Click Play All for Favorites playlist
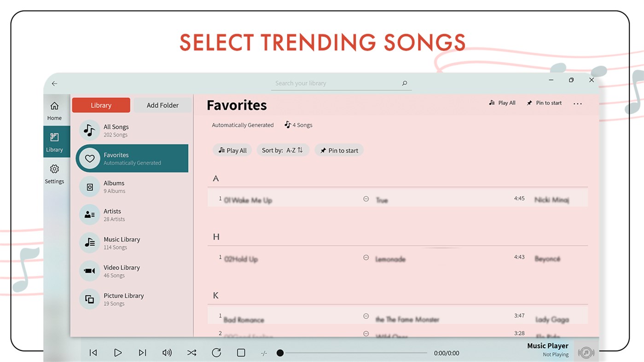This screenshot has height=362, width=644. click(232, 150)
